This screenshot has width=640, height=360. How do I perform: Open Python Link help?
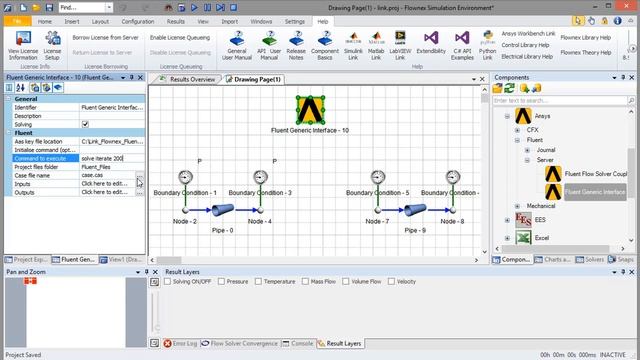click(487, 46)
